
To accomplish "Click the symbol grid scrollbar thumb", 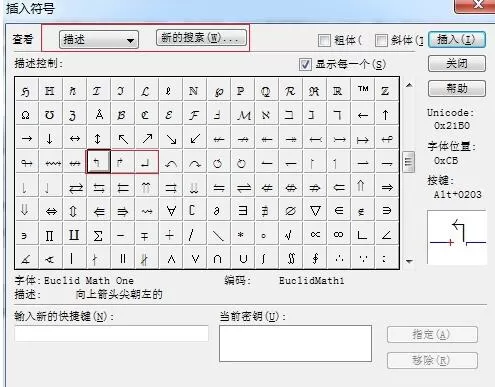I will point(409,162).
